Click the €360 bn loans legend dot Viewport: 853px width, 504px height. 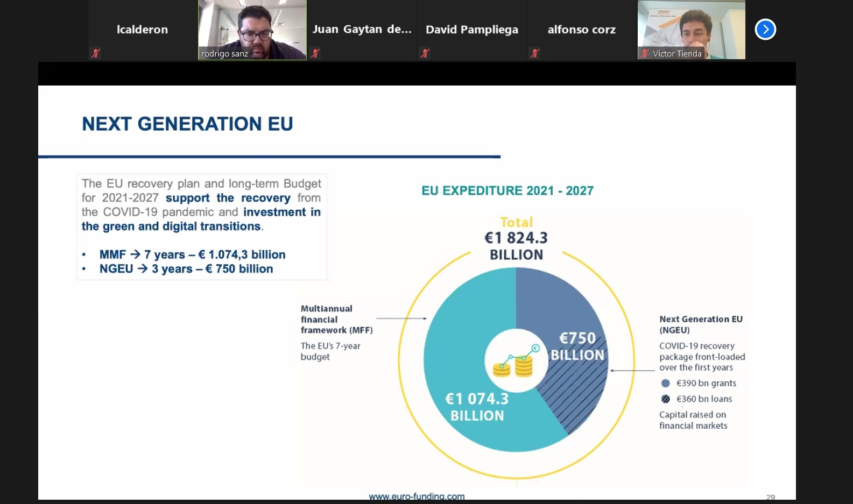pyautogui.click(x=666, y=399)
